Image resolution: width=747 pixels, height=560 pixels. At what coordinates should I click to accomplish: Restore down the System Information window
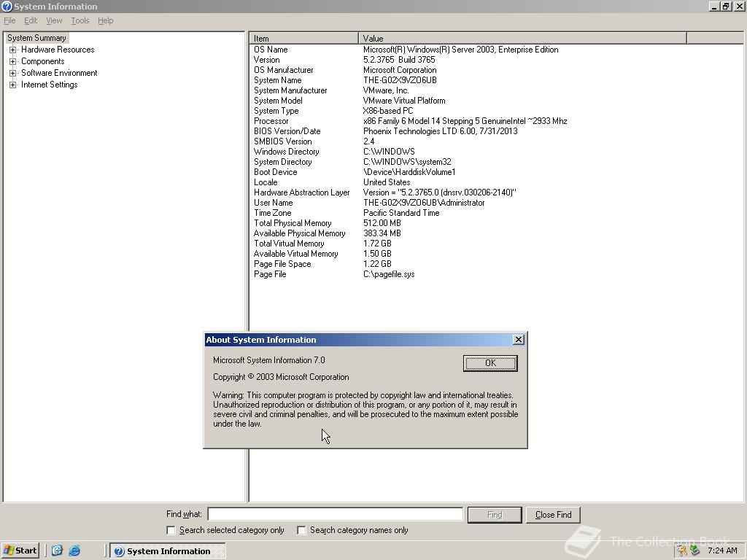coord(726,6)
